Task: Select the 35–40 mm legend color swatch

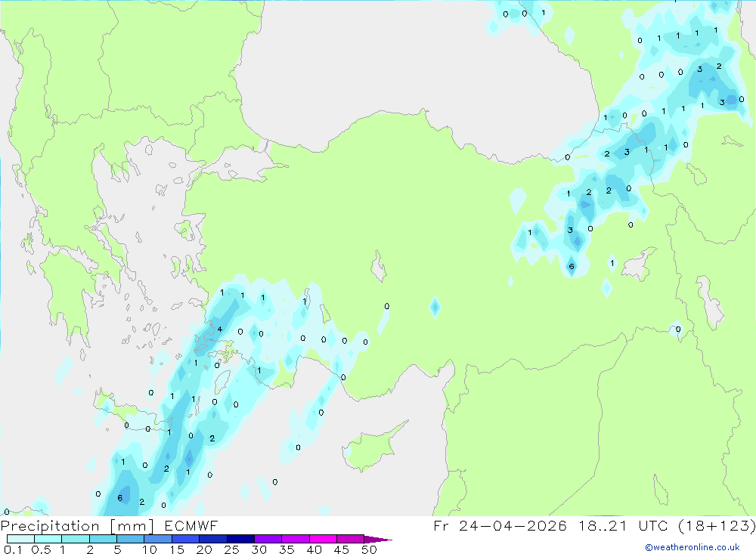Action: tap(296, 539)
